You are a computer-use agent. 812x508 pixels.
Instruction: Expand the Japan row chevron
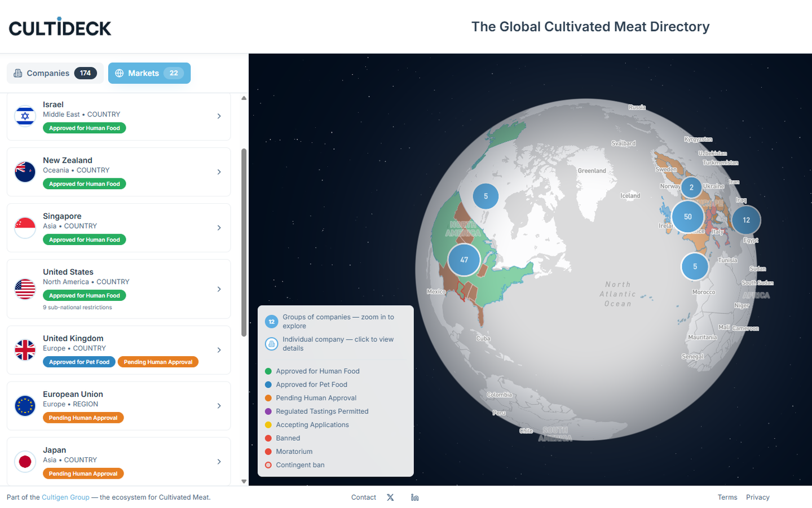219,462
